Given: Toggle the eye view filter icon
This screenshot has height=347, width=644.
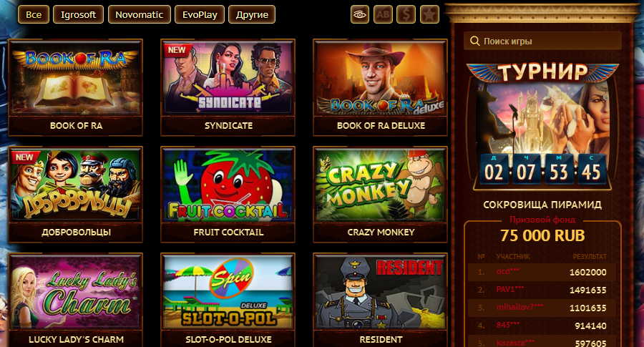Looking at the screenshot, I should pyautogui.click(x=360, y=15).
